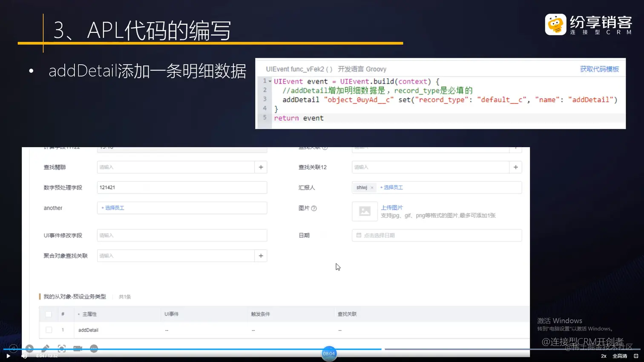Click the 查找關聯 input field

(176, 167)
